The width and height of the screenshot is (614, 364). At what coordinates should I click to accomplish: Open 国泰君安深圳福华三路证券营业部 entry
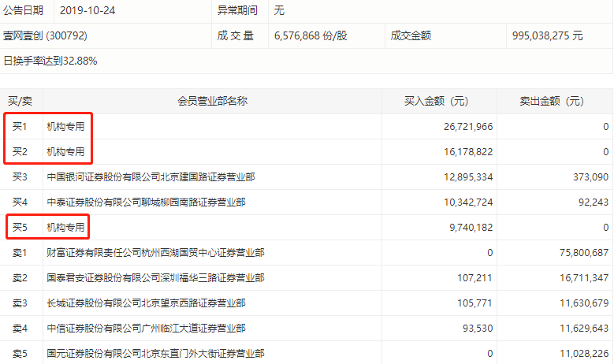point(155,278)
